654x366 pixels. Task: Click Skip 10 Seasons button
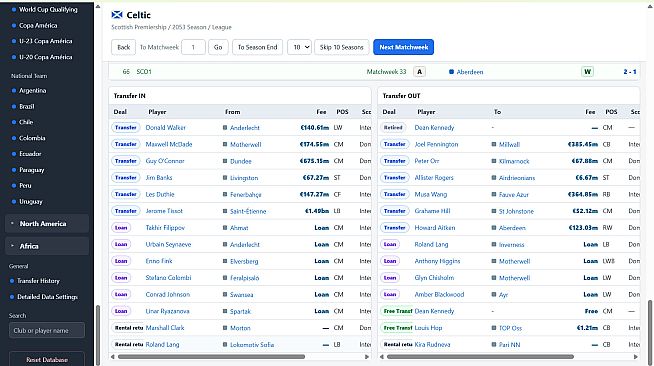coord(342,47)
